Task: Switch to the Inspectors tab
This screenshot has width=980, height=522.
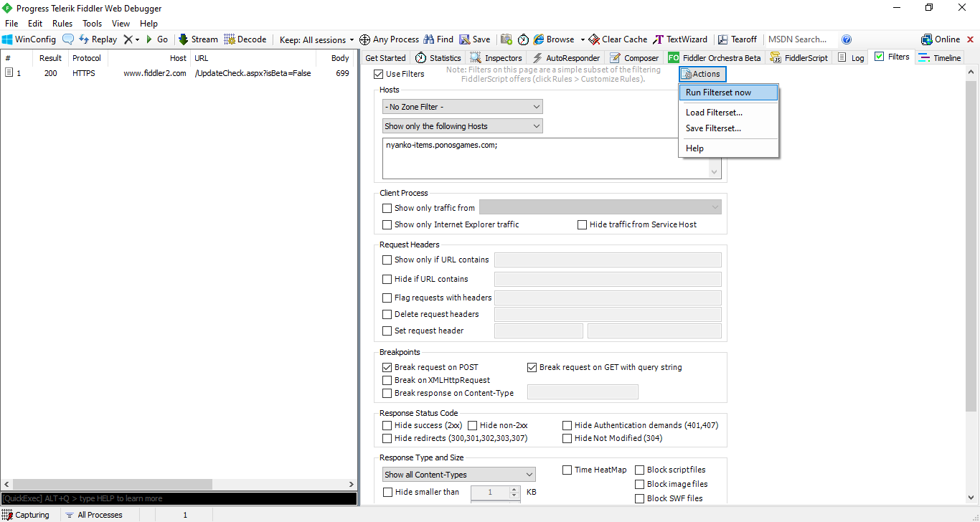Action: (x=496, y=58)
